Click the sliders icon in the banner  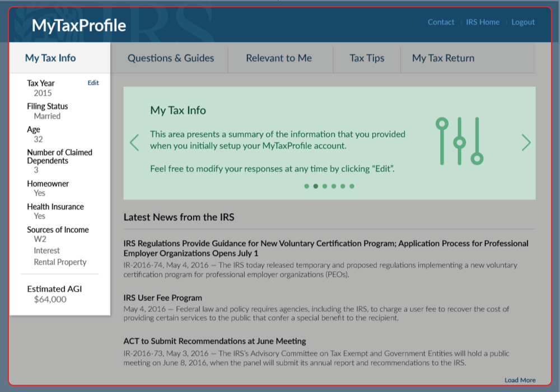[x=459, y=141]
